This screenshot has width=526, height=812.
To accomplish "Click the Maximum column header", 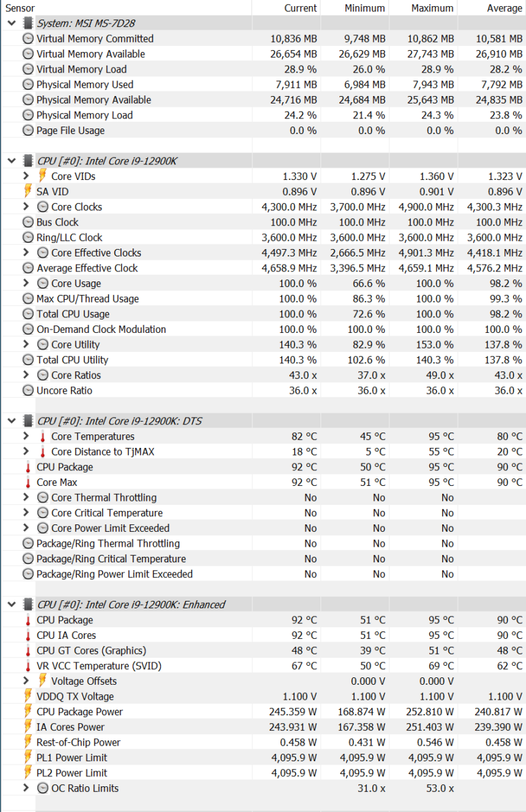I will pos(423,8).
